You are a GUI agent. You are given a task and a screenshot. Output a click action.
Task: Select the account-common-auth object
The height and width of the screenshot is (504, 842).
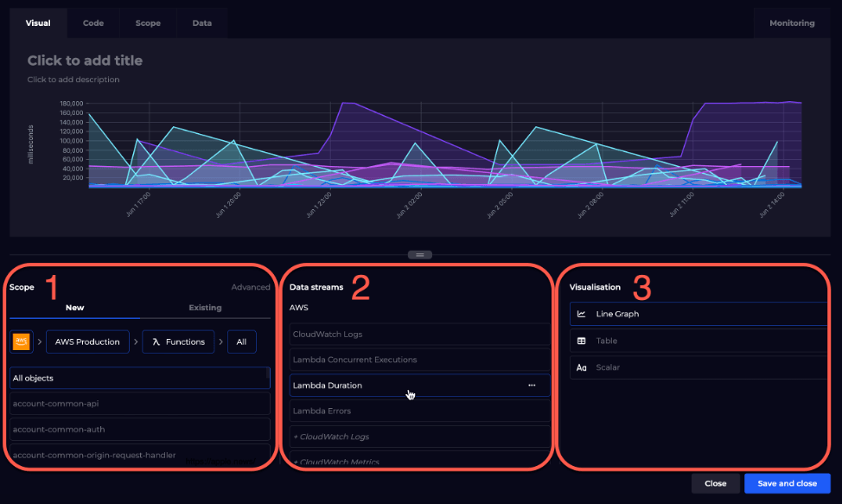140,428
